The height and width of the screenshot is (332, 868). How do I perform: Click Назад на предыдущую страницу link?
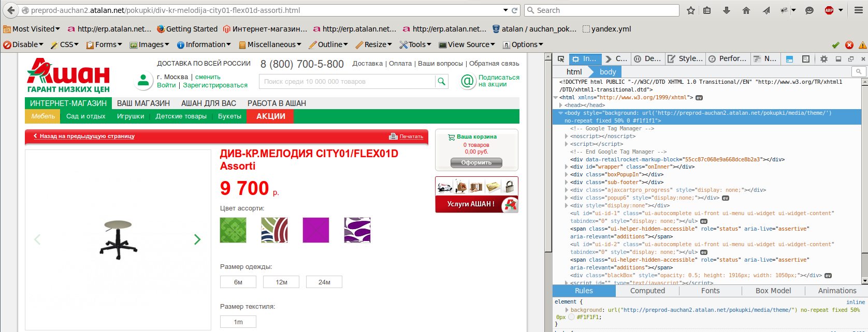87,137
